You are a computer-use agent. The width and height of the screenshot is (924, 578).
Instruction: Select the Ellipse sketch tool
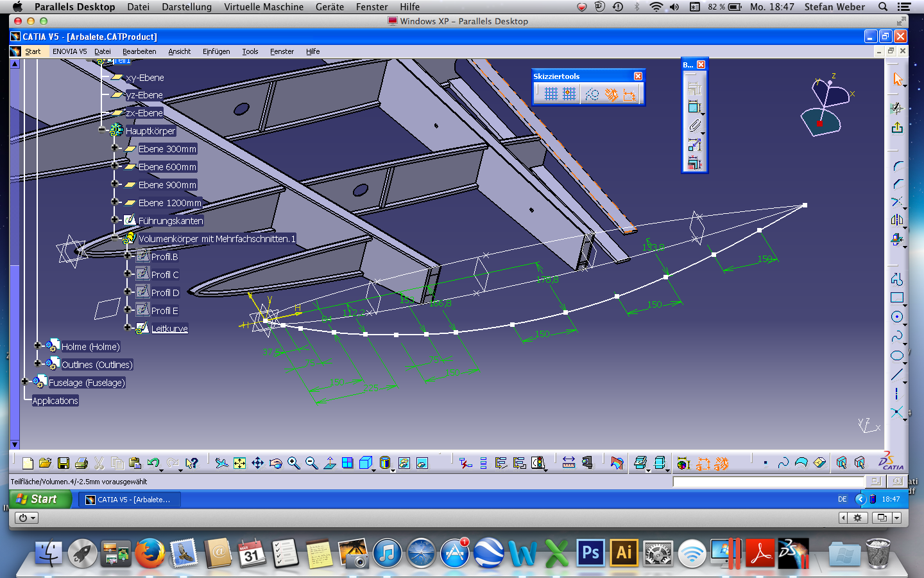[896, 355]
